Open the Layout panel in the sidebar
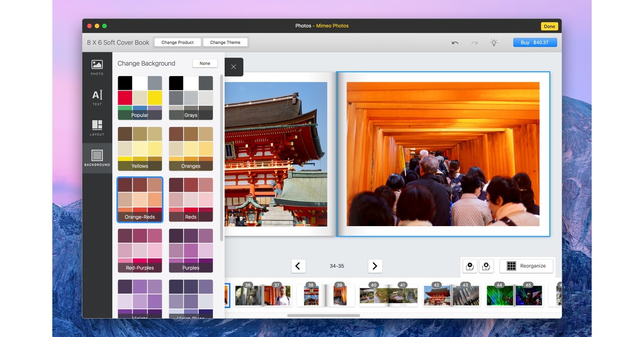644x337 pixels. [97, 126]
